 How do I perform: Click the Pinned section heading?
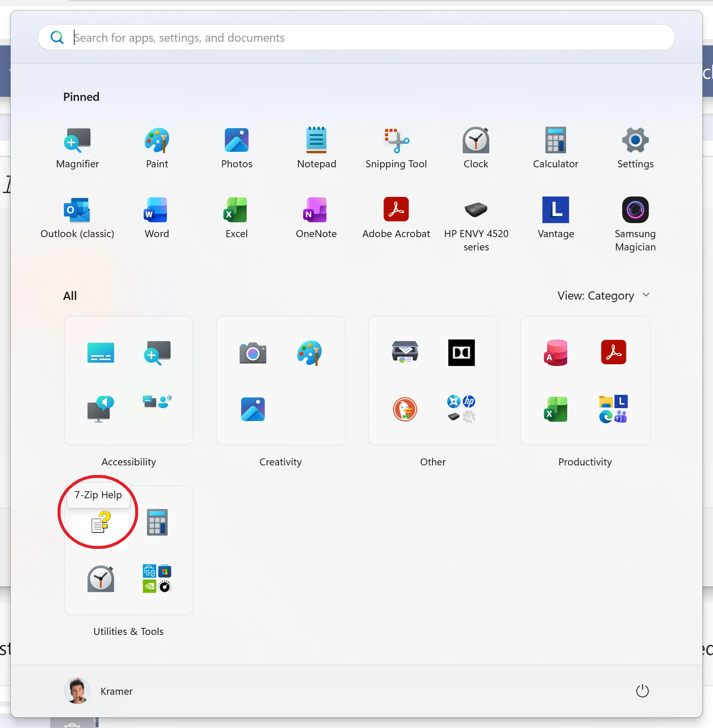tap(81, 97)
